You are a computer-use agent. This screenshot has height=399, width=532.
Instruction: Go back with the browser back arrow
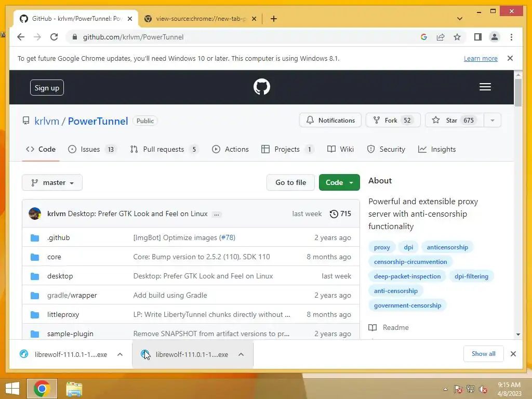coord(21,37)
